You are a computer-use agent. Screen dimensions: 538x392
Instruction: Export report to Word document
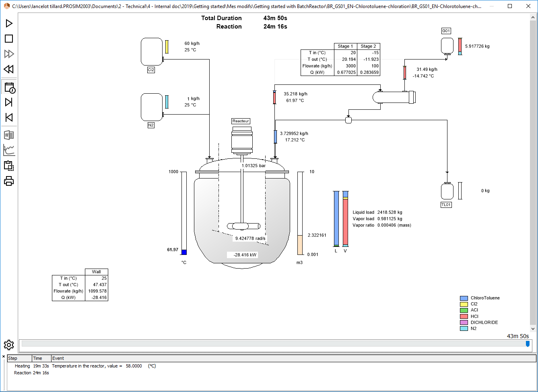pos(9,135)
